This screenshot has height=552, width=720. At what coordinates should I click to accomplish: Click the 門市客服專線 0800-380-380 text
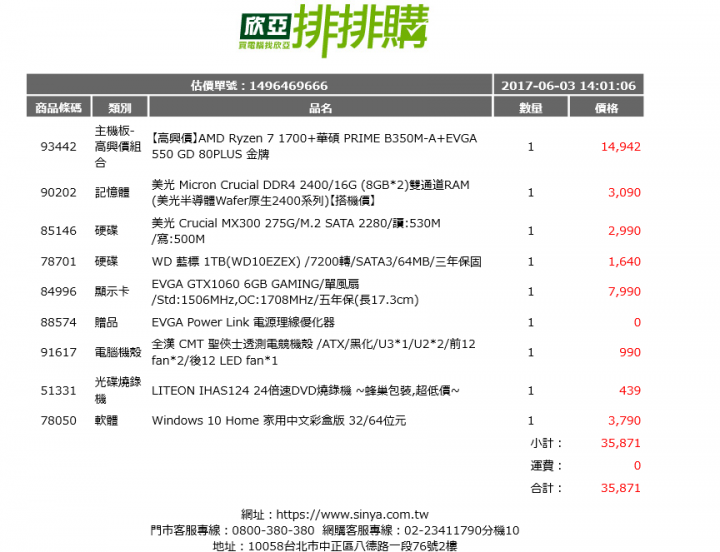point(232,530)
